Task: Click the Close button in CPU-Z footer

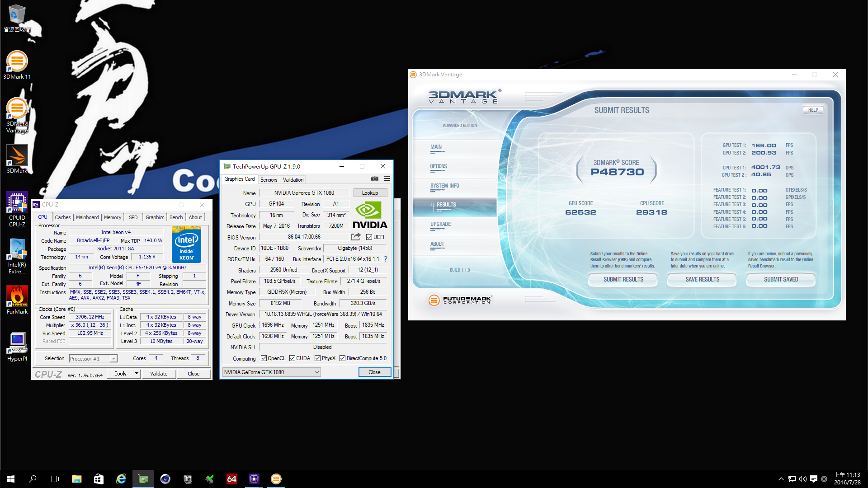Action: 193,374
